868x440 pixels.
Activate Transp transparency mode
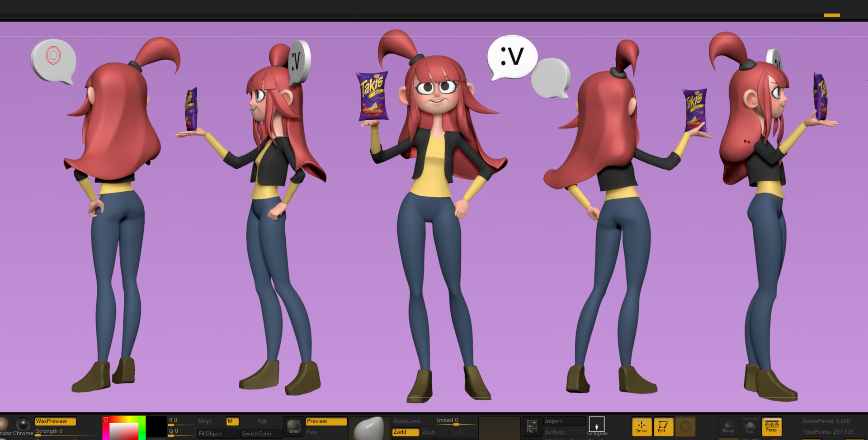[729, 426]
